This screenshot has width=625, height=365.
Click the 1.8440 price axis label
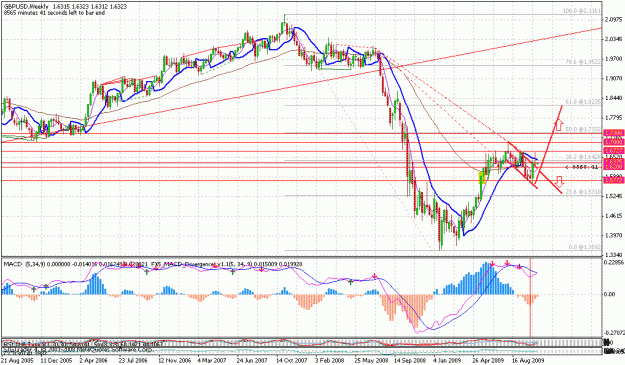614,98
